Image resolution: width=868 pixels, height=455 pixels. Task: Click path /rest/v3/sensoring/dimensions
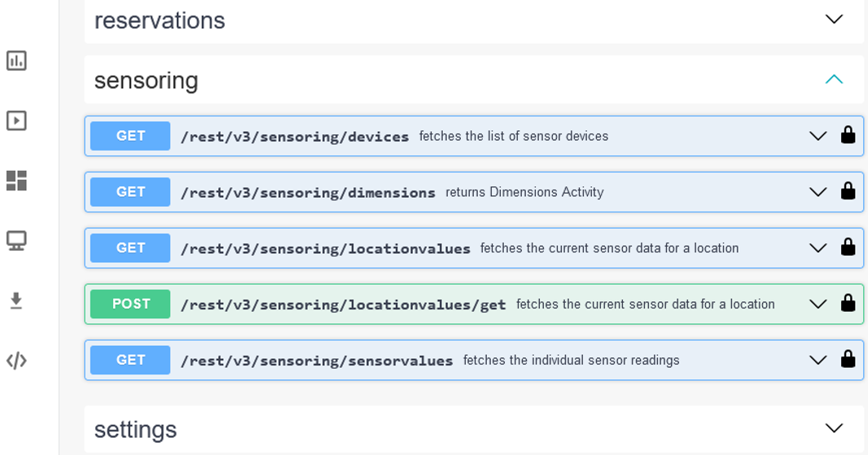[308, 193]
